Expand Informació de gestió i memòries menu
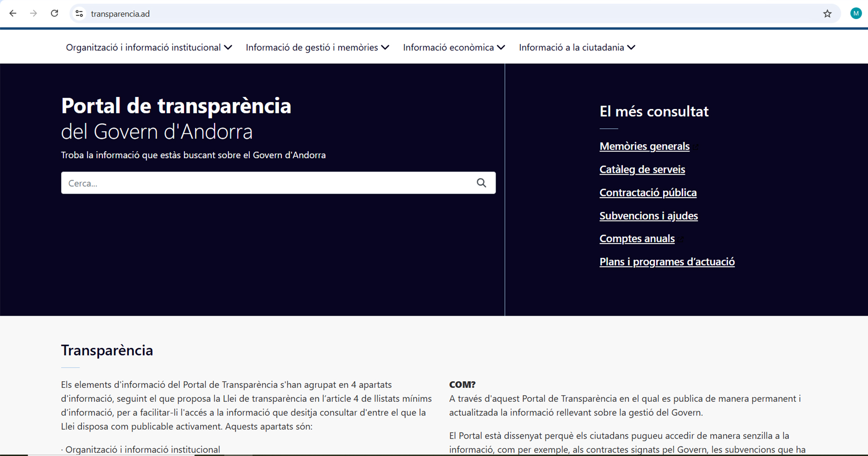 (x=317, y=47)
